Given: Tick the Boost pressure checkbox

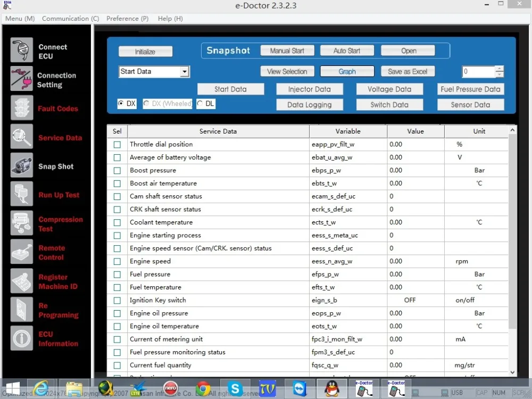Looking at the screenshot, I should click(x=117, y=170).
